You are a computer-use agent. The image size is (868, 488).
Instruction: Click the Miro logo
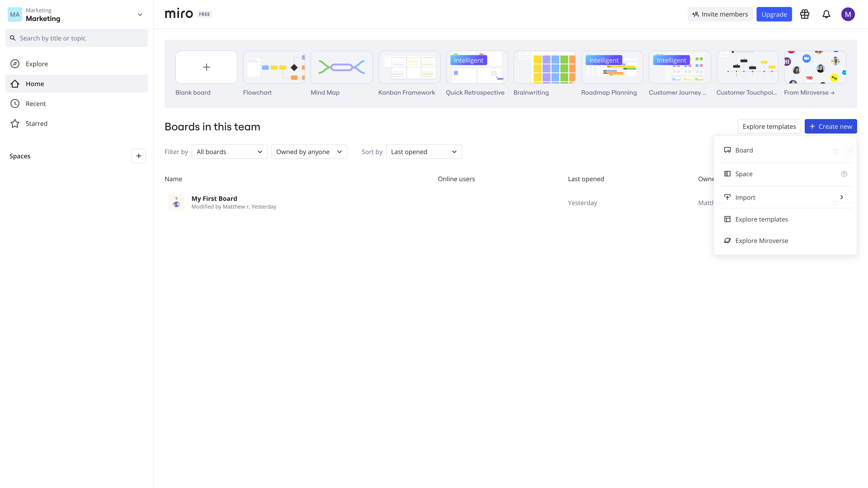[x=179, y=14]
